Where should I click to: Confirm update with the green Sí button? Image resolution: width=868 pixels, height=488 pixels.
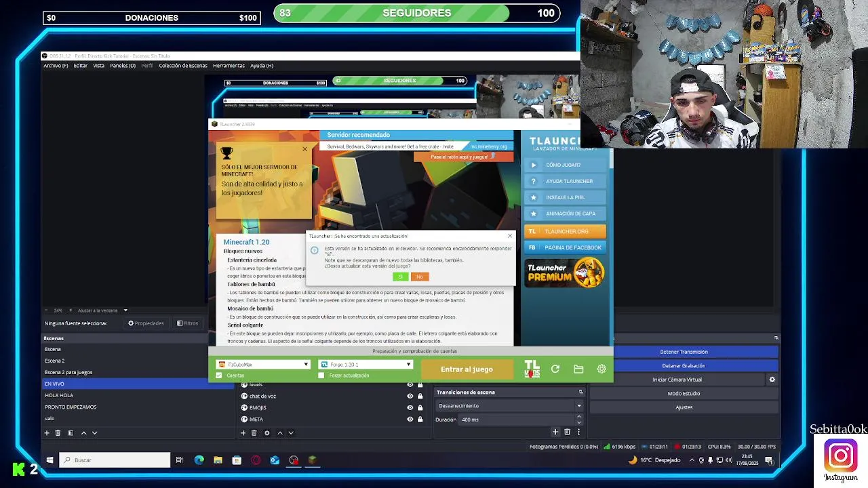[x=400, y=277]
